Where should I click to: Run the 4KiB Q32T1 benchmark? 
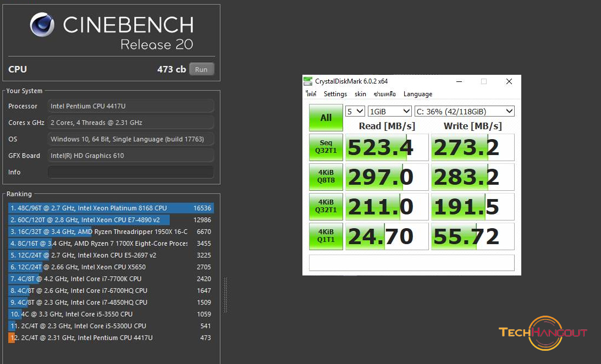point(326,206)
